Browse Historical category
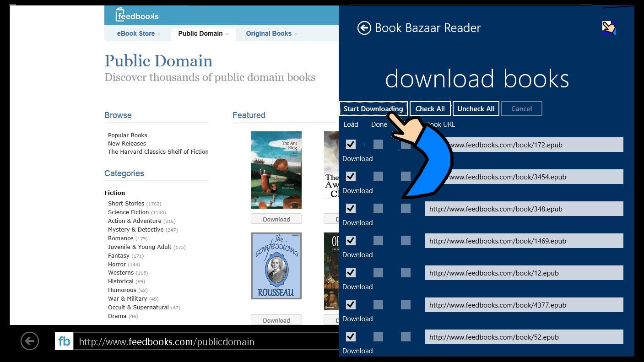 [x=121, y=281]
